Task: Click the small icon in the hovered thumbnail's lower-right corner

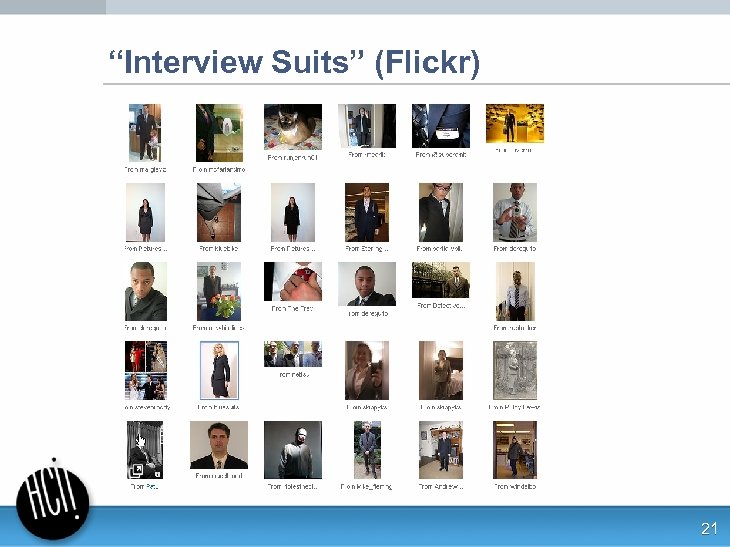Action: coord(157,474)
